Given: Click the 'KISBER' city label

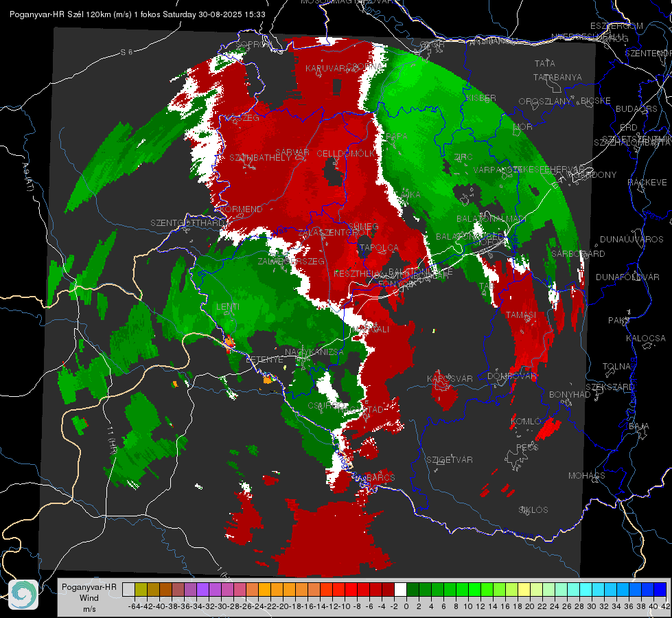Looking at the screenshot, I should 481,98.
